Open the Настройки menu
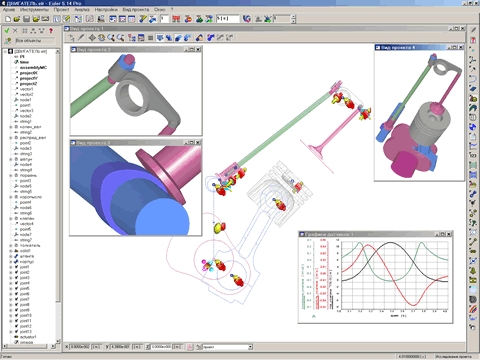The image size is (480, 360). (106, 9)
